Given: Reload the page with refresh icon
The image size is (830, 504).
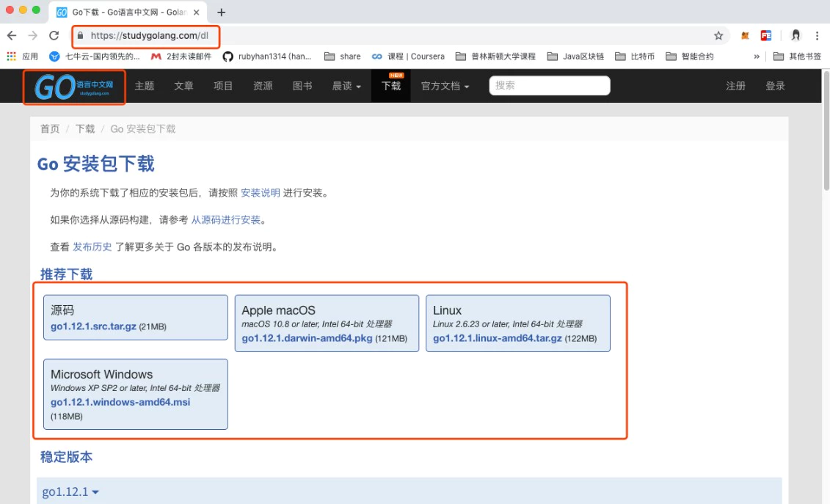Looking at the screenshot, I should coord(54,35).
